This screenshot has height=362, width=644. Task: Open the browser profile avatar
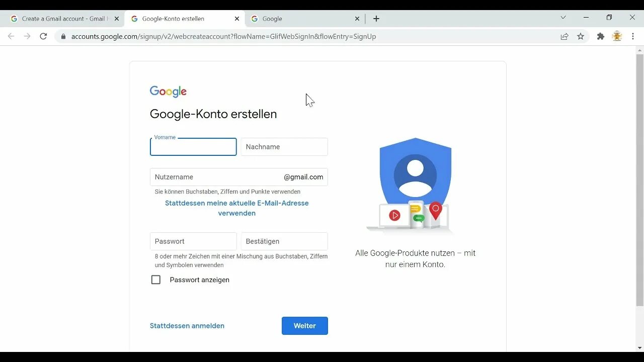tap(617, 36)
